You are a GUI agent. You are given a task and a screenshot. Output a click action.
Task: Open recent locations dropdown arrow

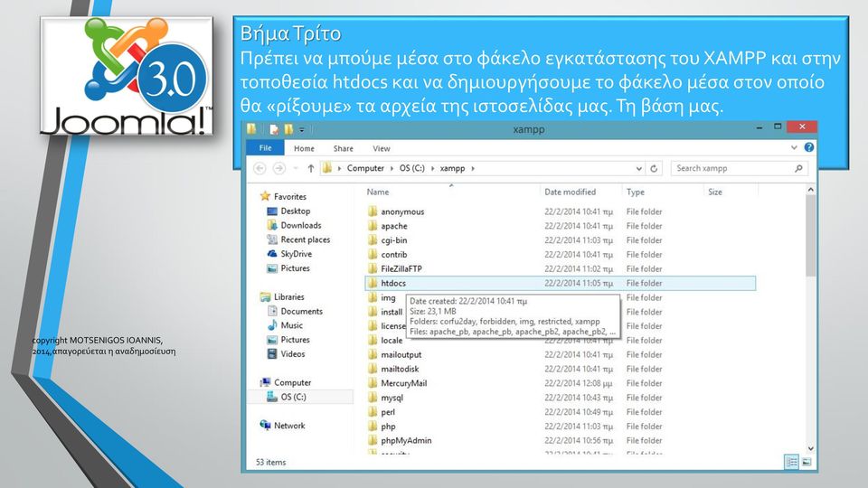click(x=296, y=168)
